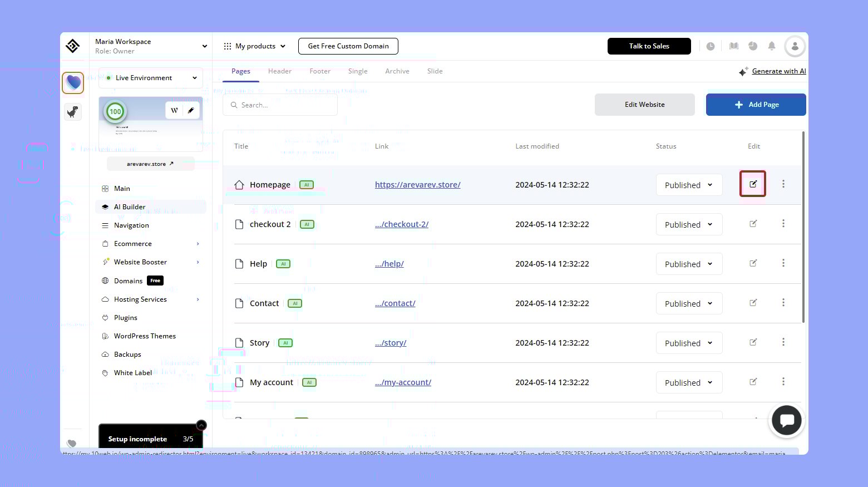Click the WordPress dashboard icon on thumbnail
Screen dimensions: 868x487
pos(174,110)
